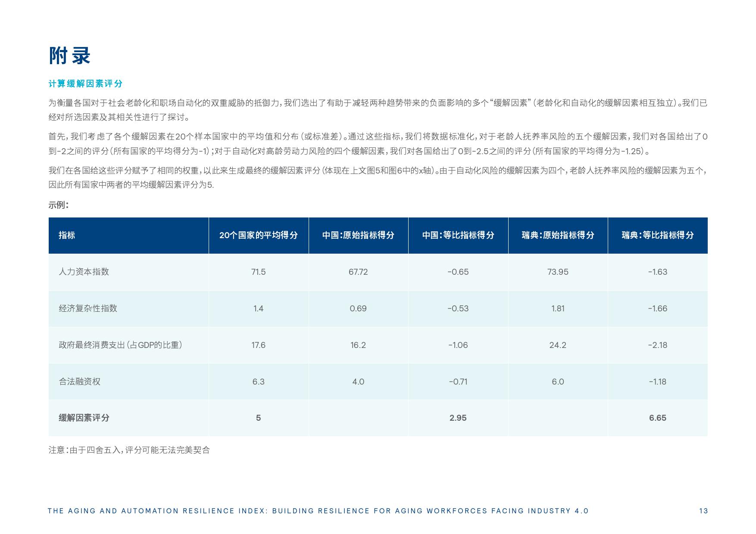Select the 20个国家的平均得分 column header
The width and height of the screenshot is (756, 534).
pos(258,235)
